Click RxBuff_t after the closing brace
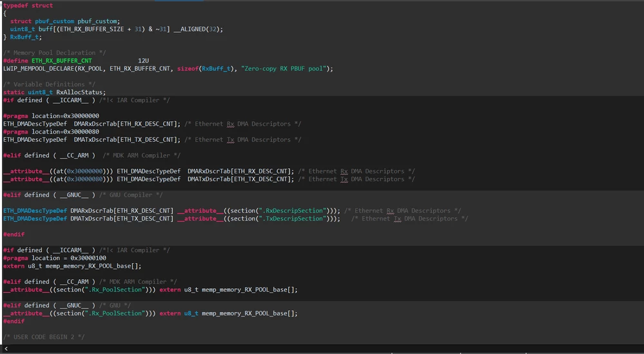644x354 pixels. click(24, 37)
